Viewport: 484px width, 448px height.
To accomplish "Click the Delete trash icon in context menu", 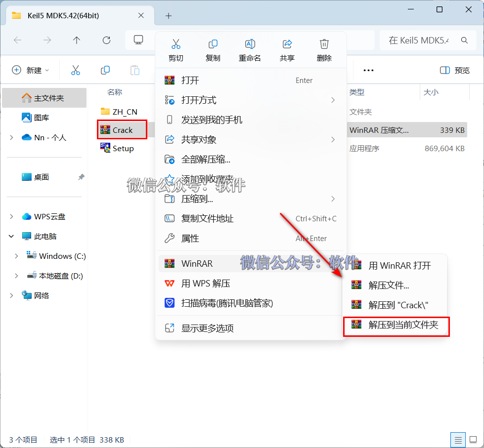I will tap(324, 44).
